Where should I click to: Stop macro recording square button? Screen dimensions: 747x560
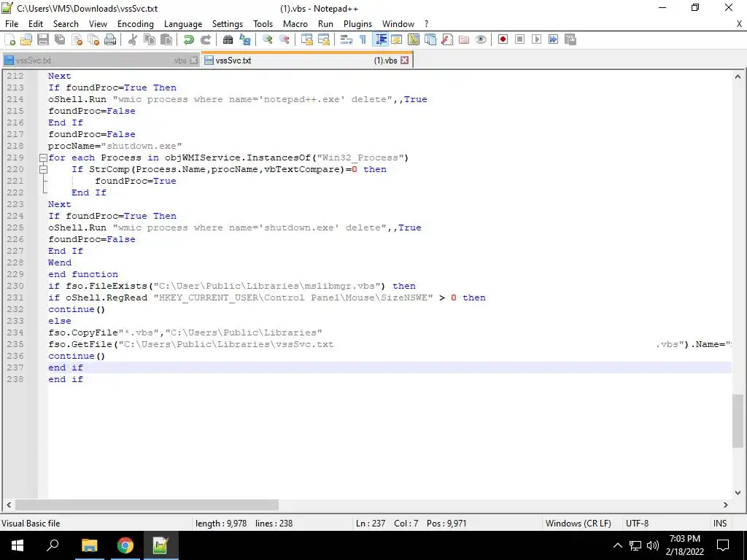point(519,39)
